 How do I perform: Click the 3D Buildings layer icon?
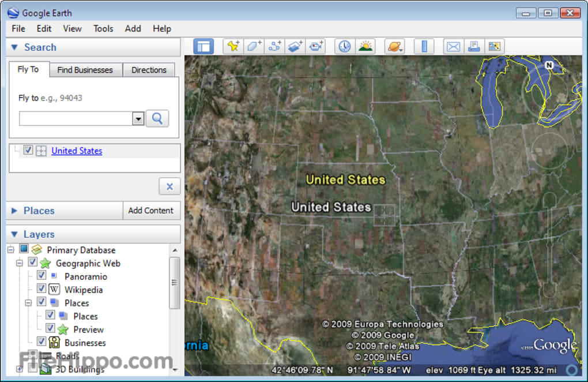pyautogui.click(x=46, y=369)
